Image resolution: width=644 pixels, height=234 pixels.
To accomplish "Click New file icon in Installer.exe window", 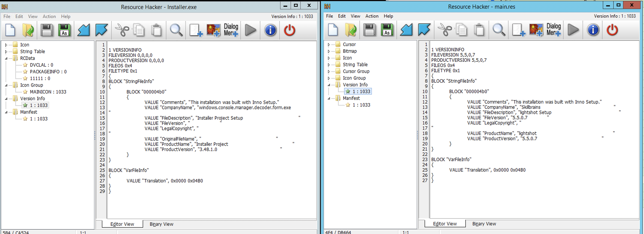I will point(10,30).
